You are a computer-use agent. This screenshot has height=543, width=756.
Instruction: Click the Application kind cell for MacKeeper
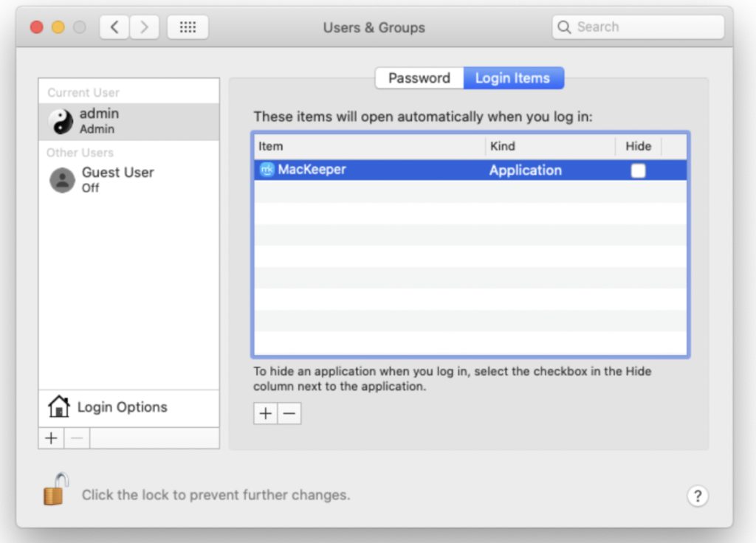click(526, 170)
